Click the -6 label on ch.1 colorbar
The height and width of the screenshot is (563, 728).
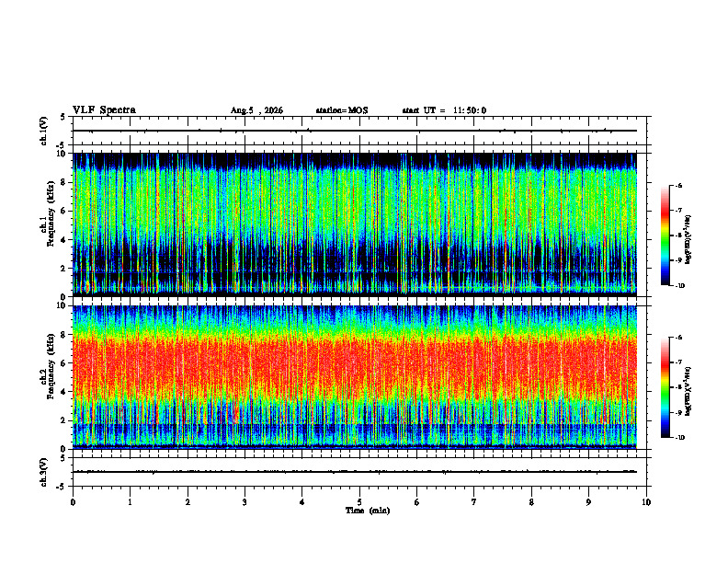coord(678,185)
